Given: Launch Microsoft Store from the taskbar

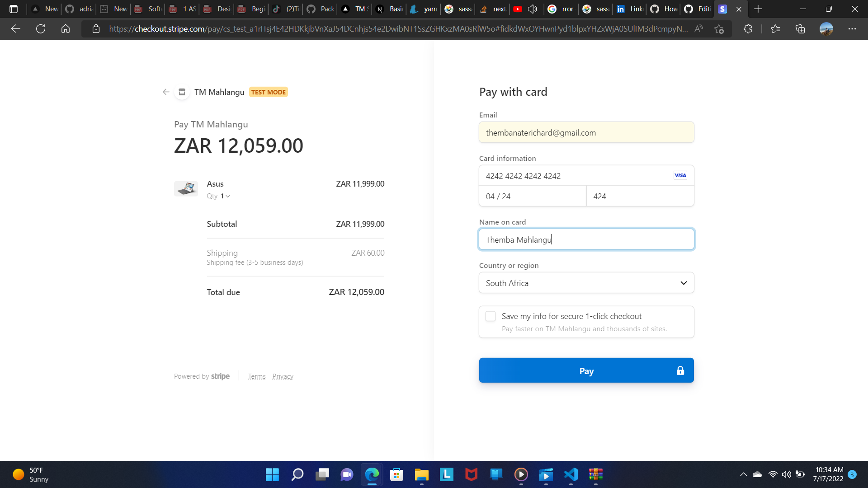Looking at the screenshot, I should pyautogui.click(x=396, y=475).
